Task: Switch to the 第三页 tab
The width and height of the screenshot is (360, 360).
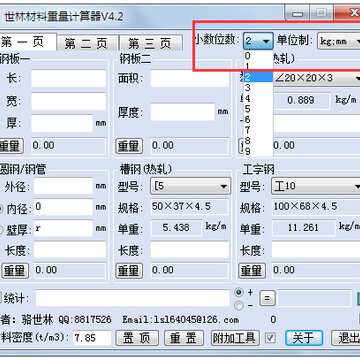Action: tap(151, 43)
